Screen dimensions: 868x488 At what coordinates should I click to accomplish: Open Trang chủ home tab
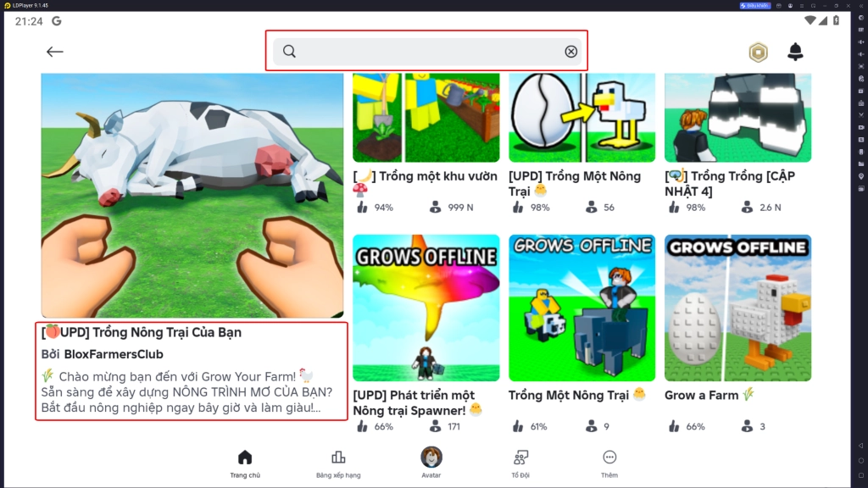tap(245, 463)
